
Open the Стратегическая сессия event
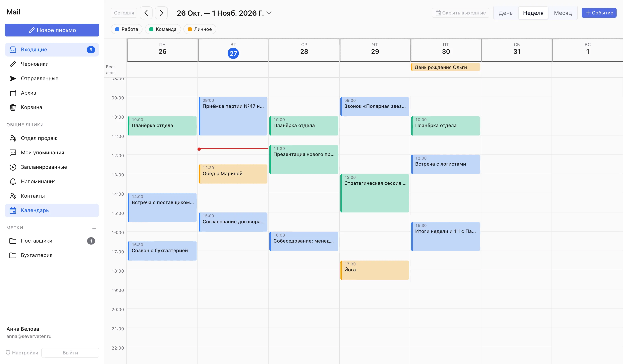pos(375,193)
